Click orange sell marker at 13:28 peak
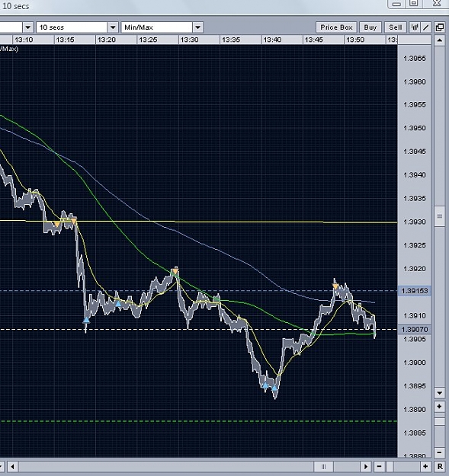449x476 pixels. pos(175,271)
